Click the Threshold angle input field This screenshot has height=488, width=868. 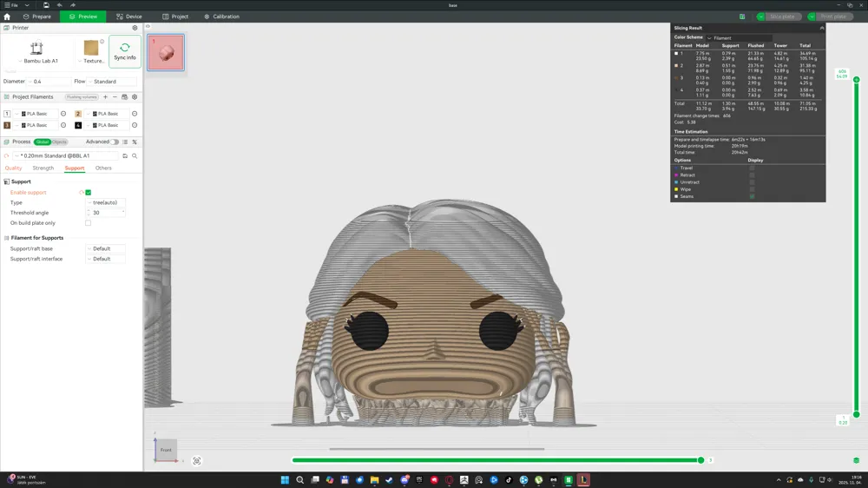pyautogui.click(x=106, y=213)
